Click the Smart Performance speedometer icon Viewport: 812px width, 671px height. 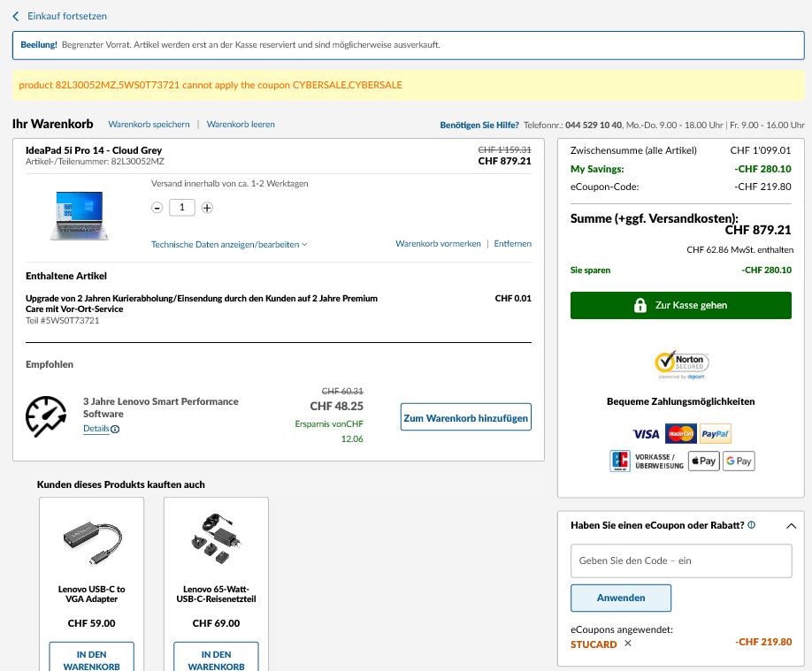46,416
